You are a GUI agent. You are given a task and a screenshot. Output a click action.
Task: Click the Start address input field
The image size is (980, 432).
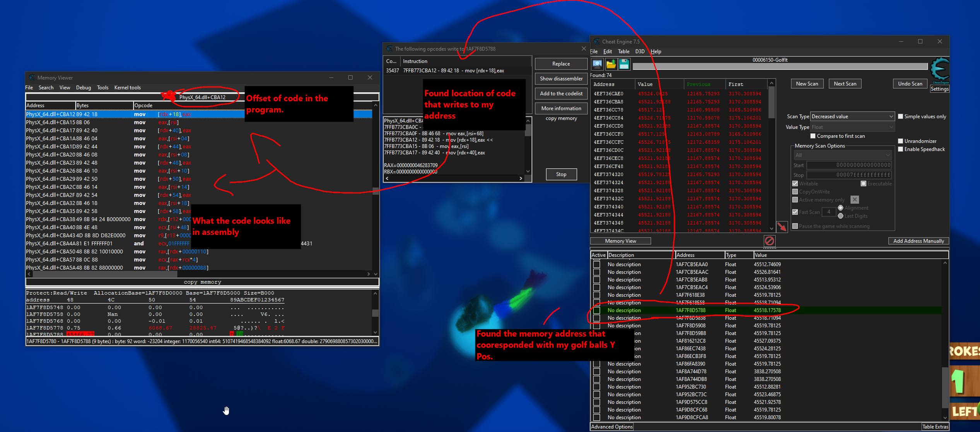click(849, 165)
